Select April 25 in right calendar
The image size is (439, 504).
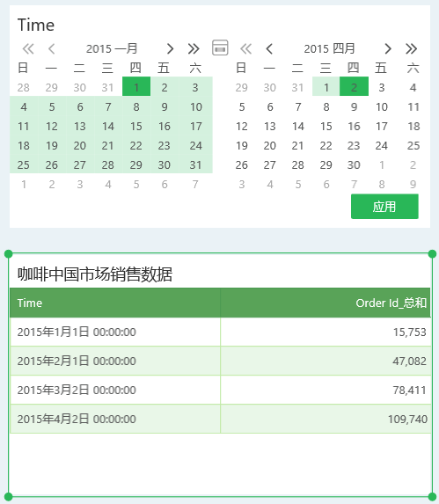[x=413, y=146]
